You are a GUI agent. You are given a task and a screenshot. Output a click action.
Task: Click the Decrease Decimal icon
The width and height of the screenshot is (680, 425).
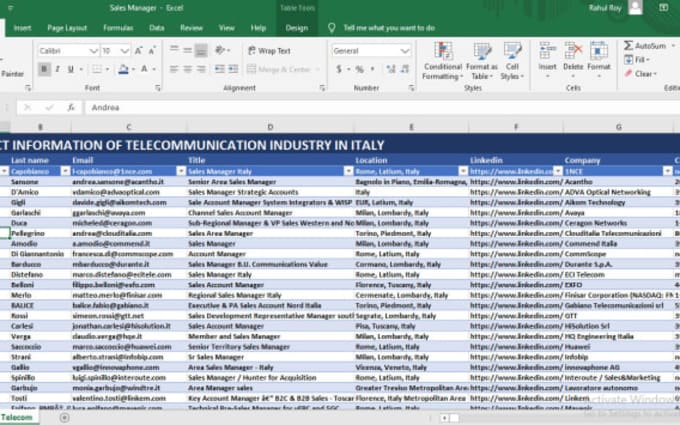pyautogui.click(x=405, y=69)
